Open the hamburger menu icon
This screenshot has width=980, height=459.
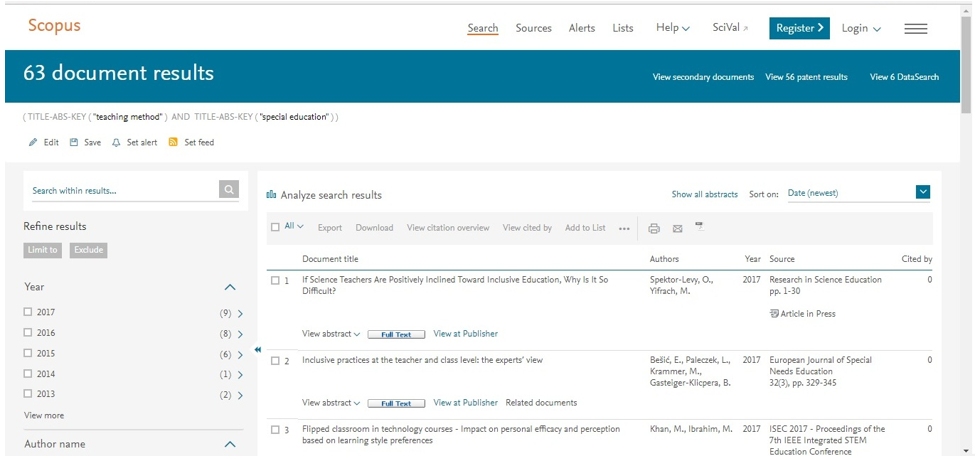pos(915,29)
